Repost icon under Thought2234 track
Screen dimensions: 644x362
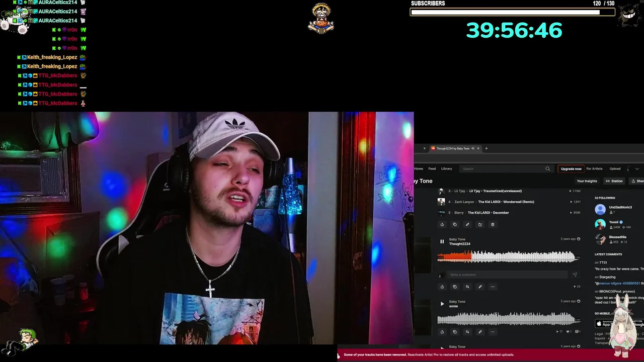point(467,287)
